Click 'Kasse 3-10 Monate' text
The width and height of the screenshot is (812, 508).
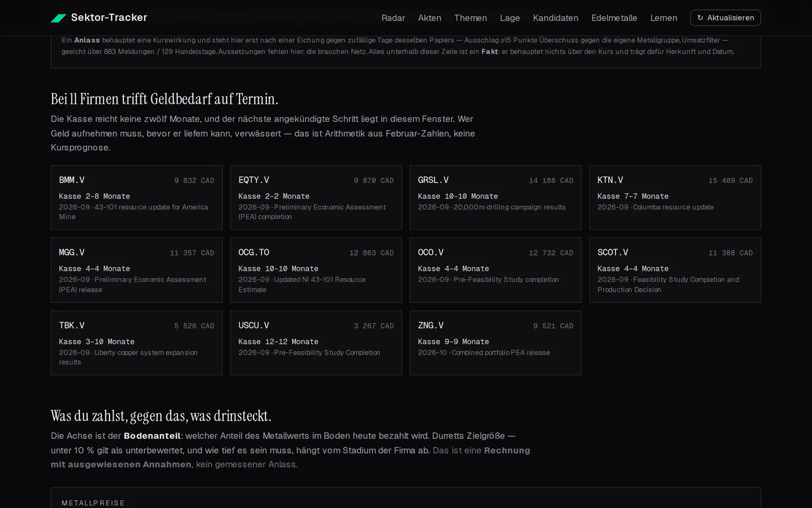point(97,342)
